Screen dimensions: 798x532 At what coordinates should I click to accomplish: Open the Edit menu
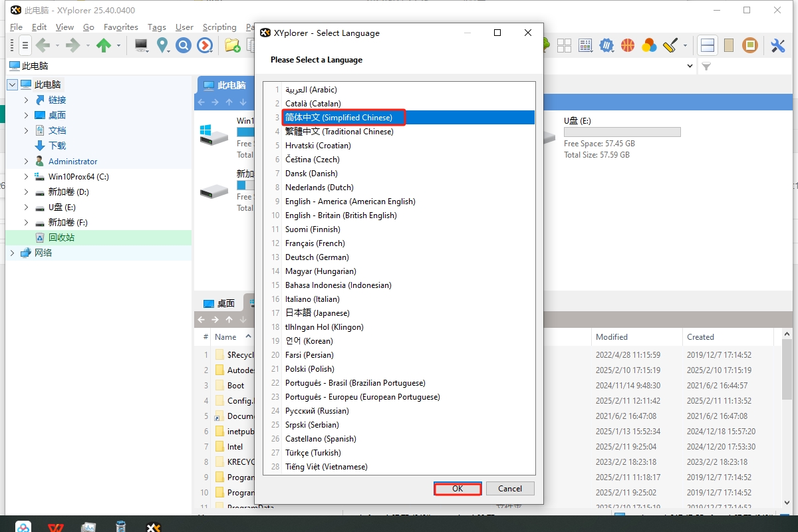point(39,27)
